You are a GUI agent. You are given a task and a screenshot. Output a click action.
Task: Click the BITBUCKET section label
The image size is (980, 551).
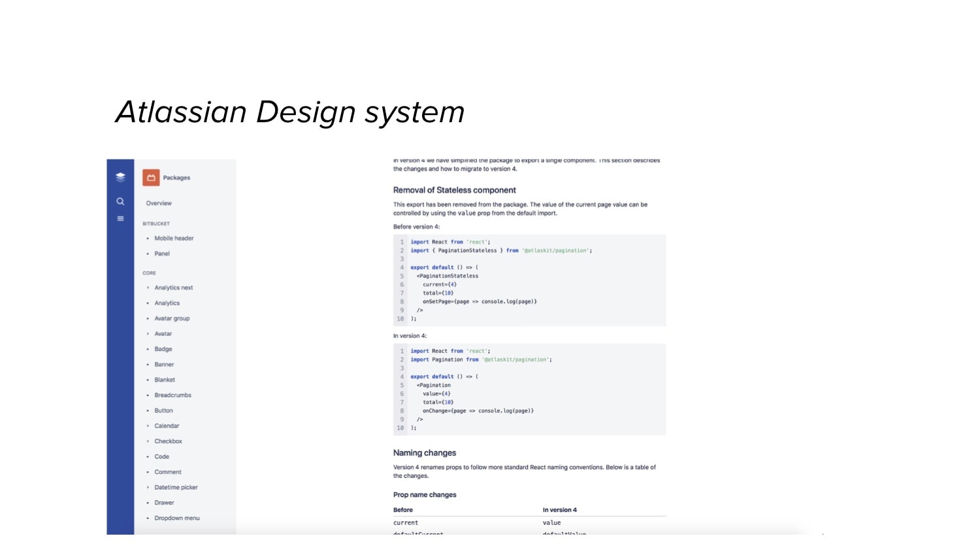tap(156, 224)
